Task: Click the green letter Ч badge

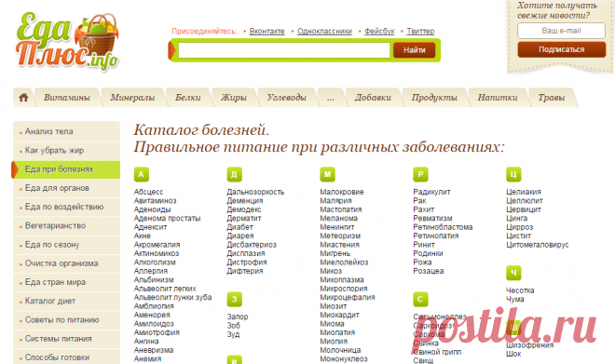Action: (x=513, y=273)
